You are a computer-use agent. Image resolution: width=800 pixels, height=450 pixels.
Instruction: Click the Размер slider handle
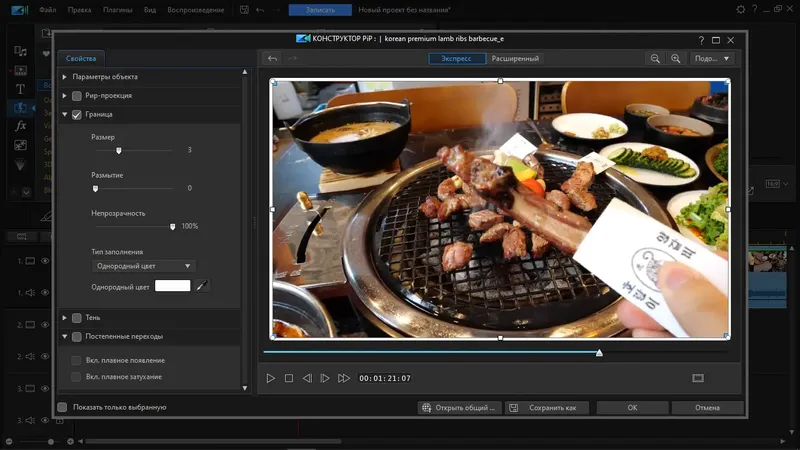119,151
